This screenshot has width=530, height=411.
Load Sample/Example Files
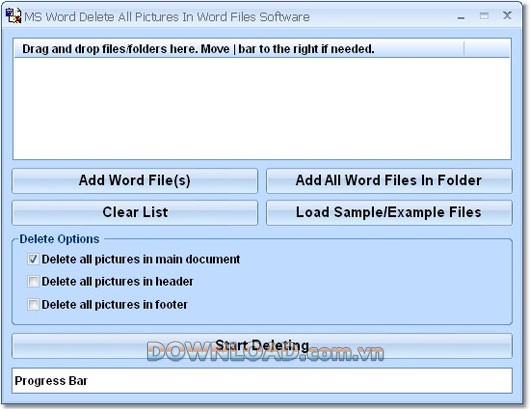click(x=389, y=213)
